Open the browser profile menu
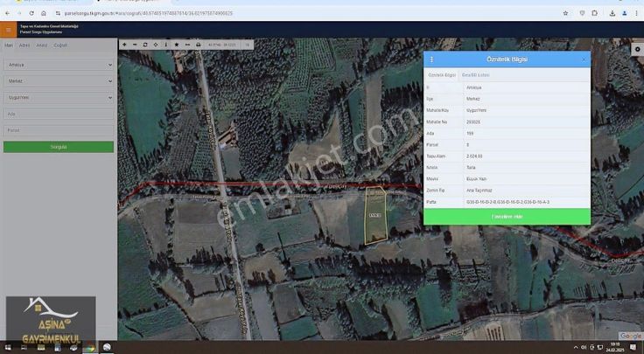 (624, 13)
